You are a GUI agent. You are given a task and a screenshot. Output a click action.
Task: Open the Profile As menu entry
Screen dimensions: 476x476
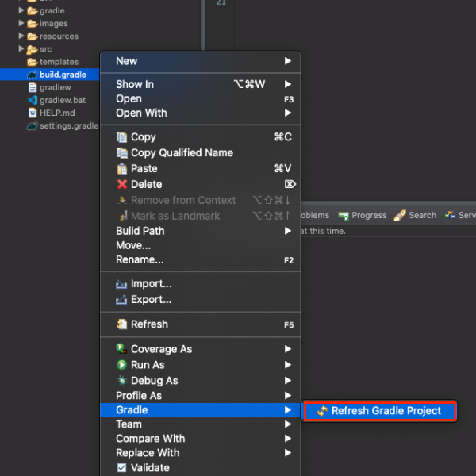pos(201,396)
